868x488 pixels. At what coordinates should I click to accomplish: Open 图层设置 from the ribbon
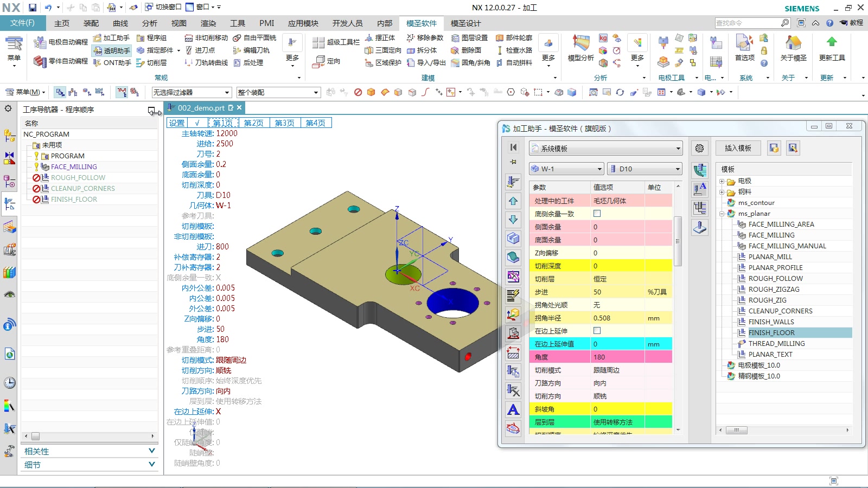click(469, 38)
